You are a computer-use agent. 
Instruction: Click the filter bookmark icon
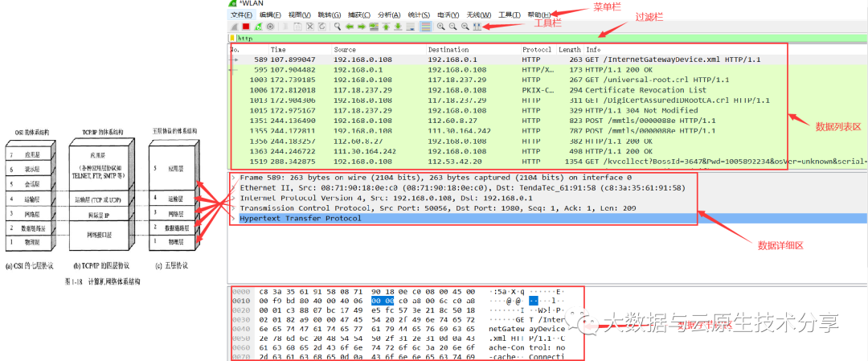point(232,39)
